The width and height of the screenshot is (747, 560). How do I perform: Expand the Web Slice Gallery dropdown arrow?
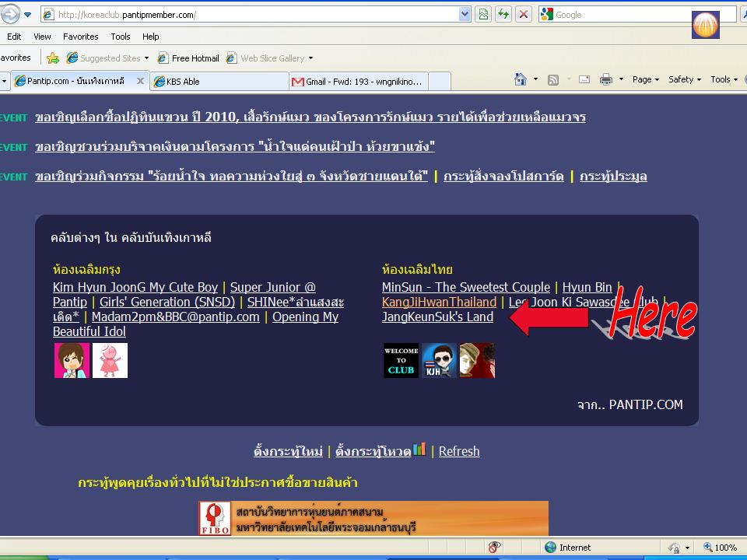tap(311, 58)
